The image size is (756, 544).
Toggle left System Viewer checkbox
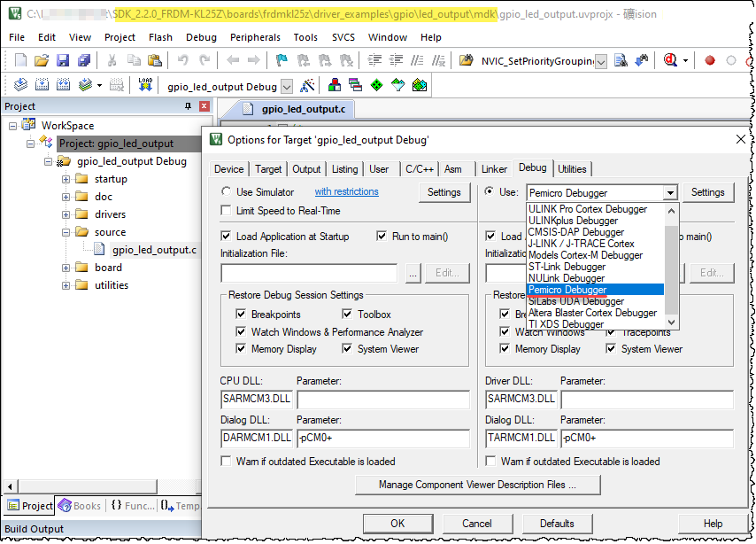click(x=347, y=348)
